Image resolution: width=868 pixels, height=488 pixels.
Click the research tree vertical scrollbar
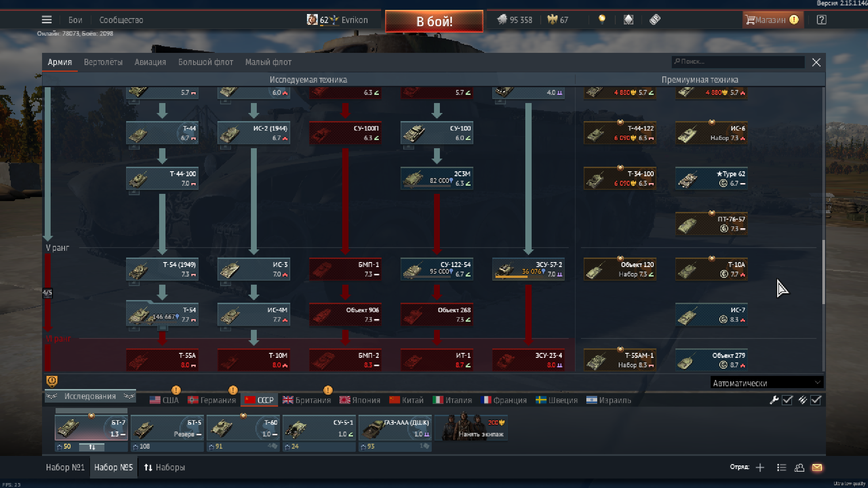coord(823,272)
